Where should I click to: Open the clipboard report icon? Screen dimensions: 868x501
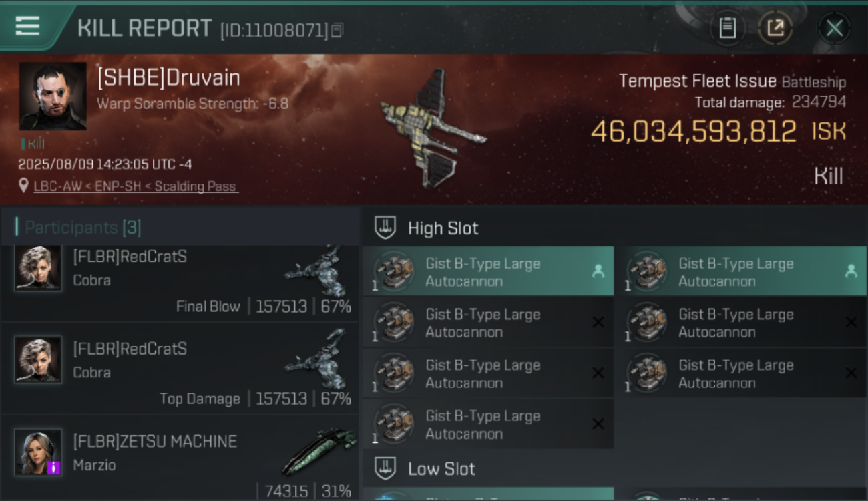point(727,28)
